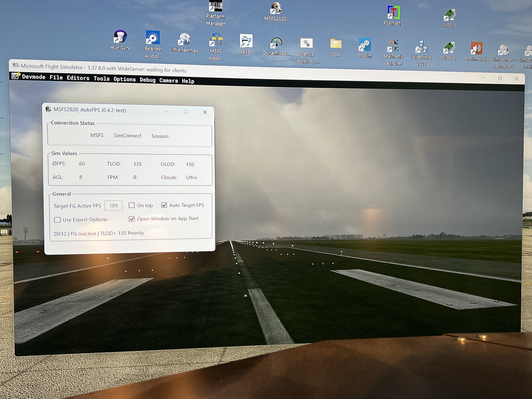Open the MSFS2020... dog icon shortcut
532x399 pixels.
277,12
